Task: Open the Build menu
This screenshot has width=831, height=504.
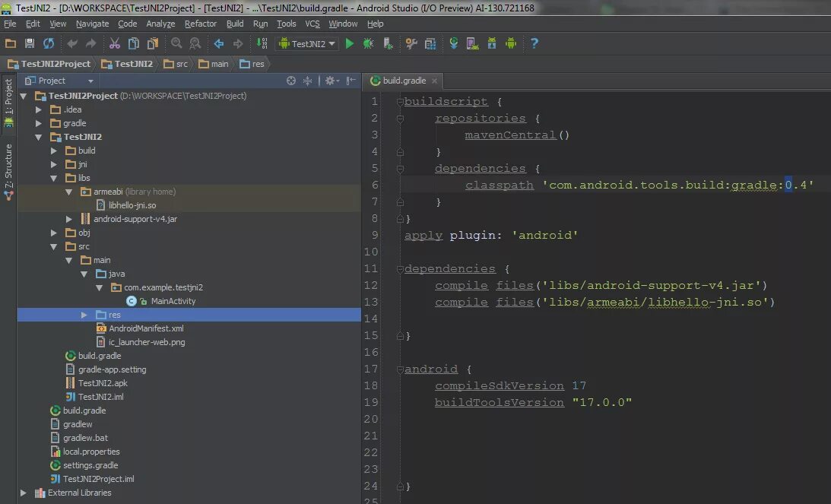Action: coord(235,24)
